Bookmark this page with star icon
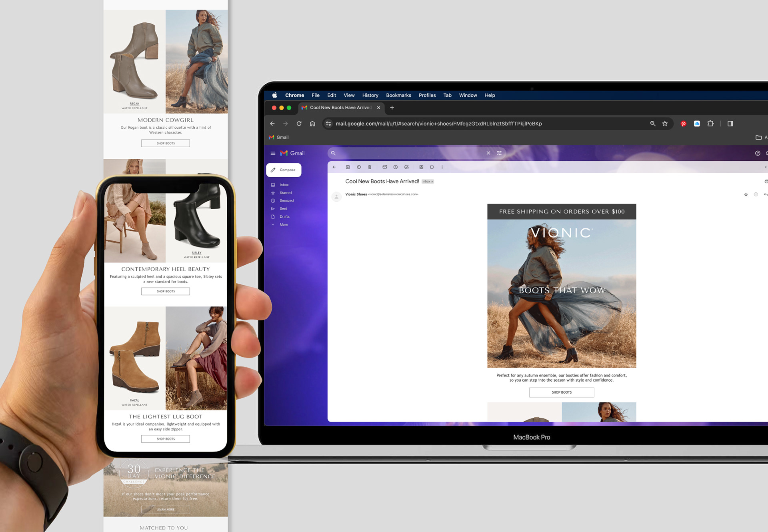 pos(665,124)
